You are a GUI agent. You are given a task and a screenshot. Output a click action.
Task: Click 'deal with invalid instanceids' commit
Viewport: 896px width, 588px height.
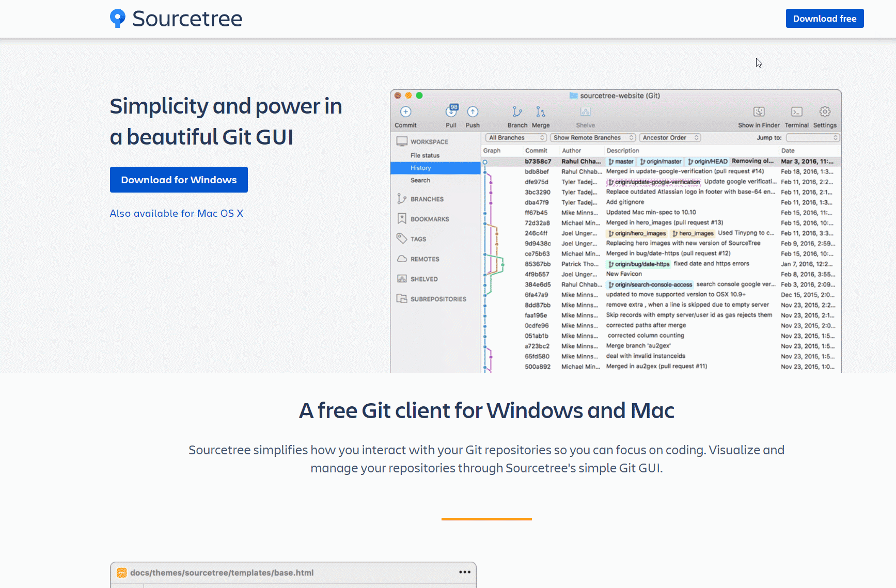pyautogui.click(x=661, y=356)
